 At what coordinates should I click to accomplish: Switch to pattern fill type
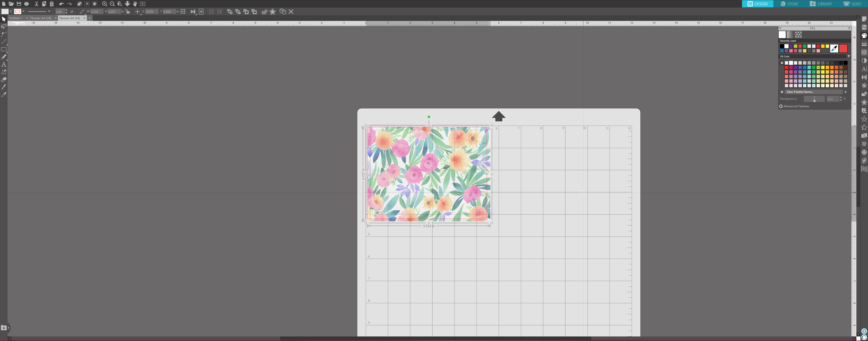pyautogui.click(x=798, y=34)
